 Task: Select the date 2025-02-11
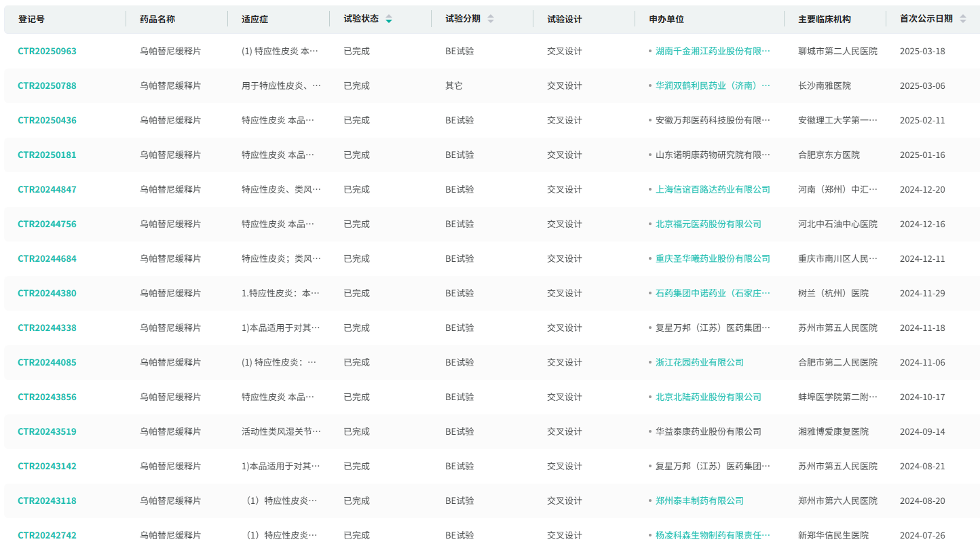(x=922, y=120)
